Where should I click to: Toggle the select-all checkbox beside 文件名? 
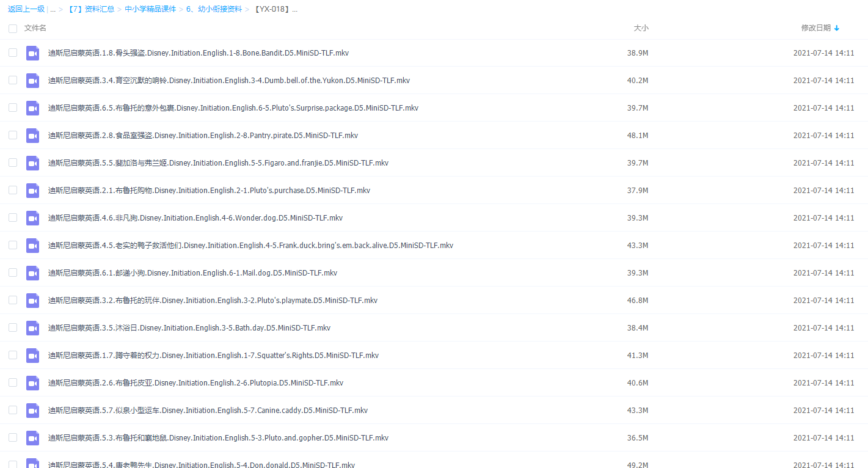pyautogui.click(x=13, y=29)
